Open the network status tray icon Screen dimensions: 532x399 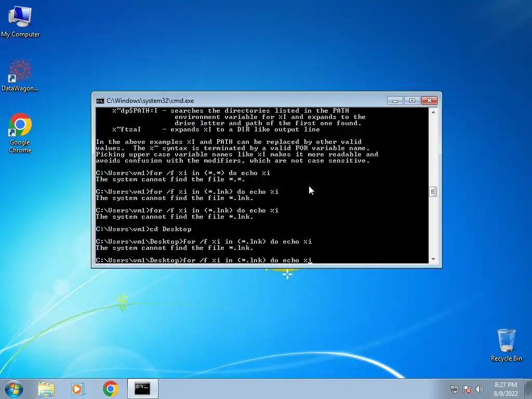click(454, 389)
